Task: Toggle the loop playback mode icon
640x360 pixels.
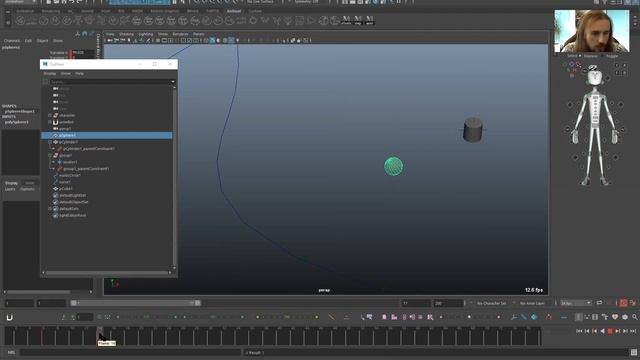Action: click(599, 303)
